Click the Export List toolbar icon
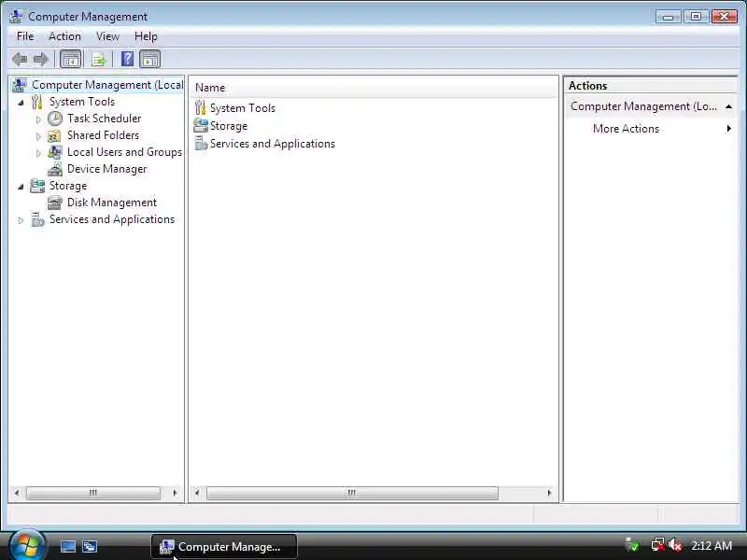This screenshot has height=560, width=747. tap(98, 60)
